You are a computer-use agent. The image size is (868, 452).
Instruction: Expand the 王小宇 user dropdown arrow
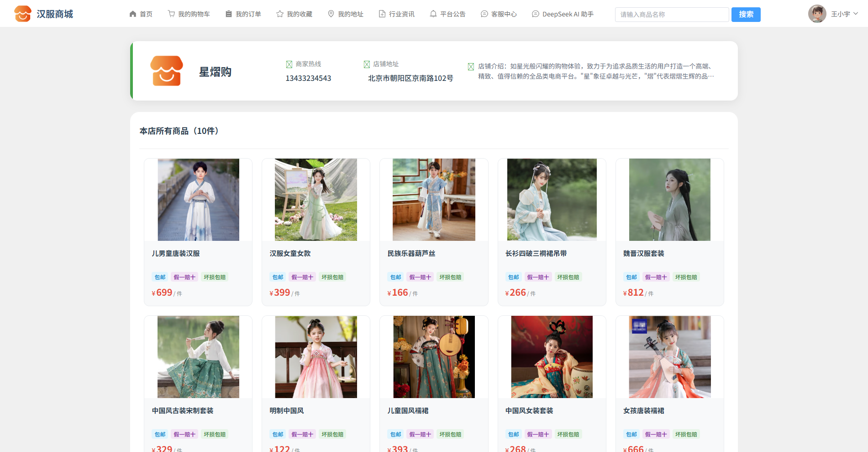pos(856,14)
